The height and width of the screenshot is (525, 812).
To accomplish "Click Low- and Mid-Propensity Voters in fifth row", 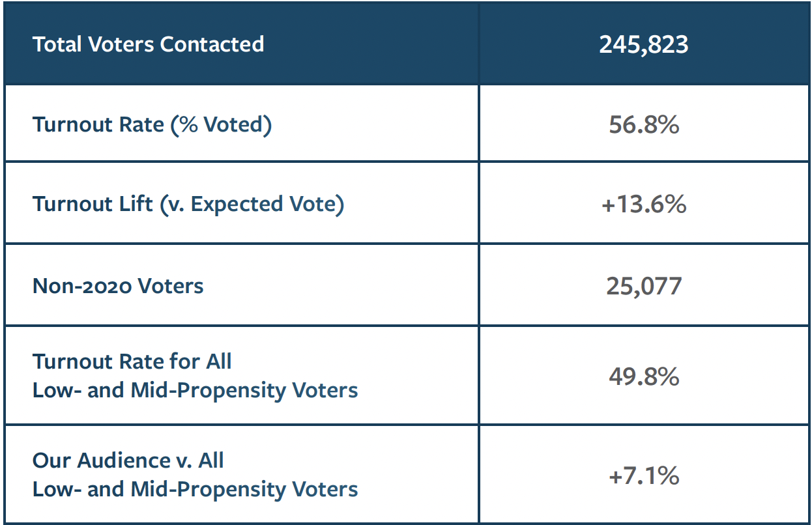I will [195, 390].
